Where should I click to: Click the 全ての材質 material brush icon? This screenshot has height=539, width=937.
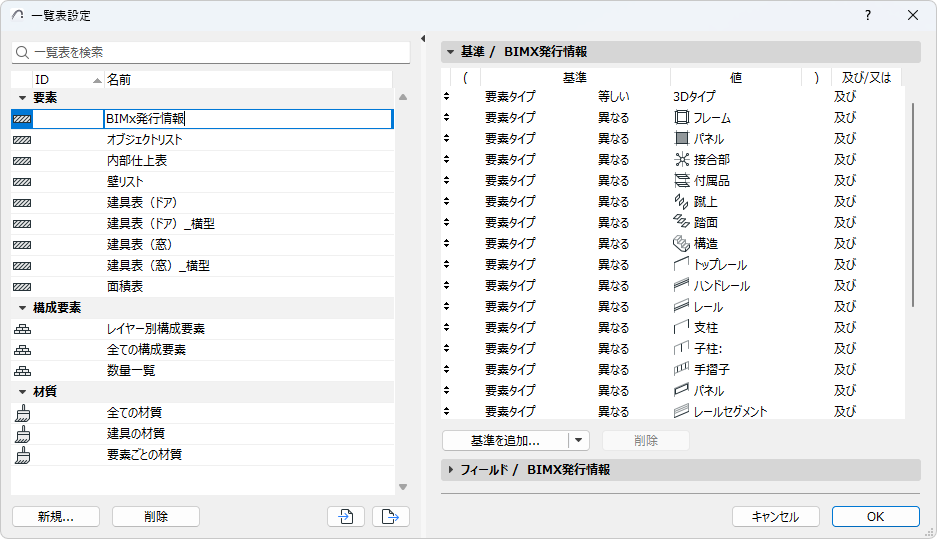click(x=22, y=413)
